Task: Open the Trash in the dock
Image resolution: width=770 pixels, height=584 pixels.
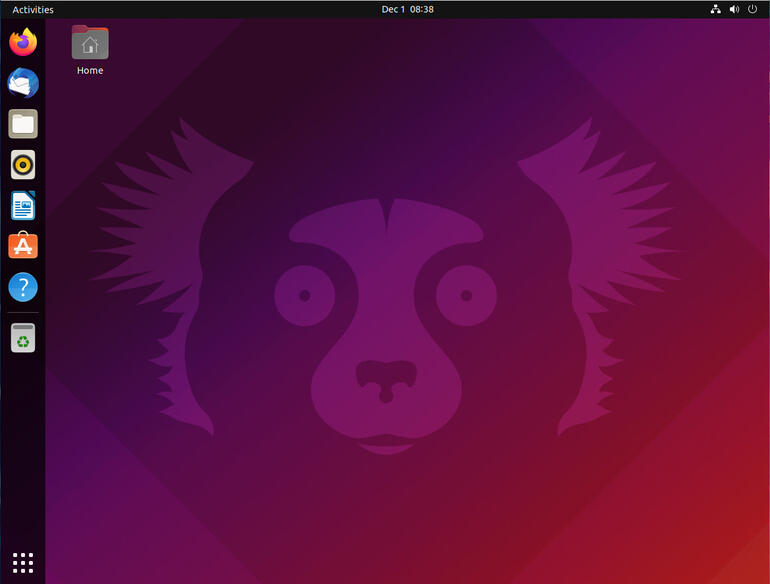Action: (23, 338)
